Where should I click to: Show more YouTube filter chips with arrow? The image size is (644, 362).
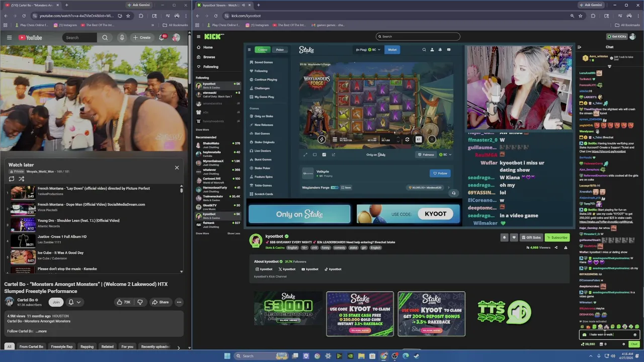tap(178, 347)
